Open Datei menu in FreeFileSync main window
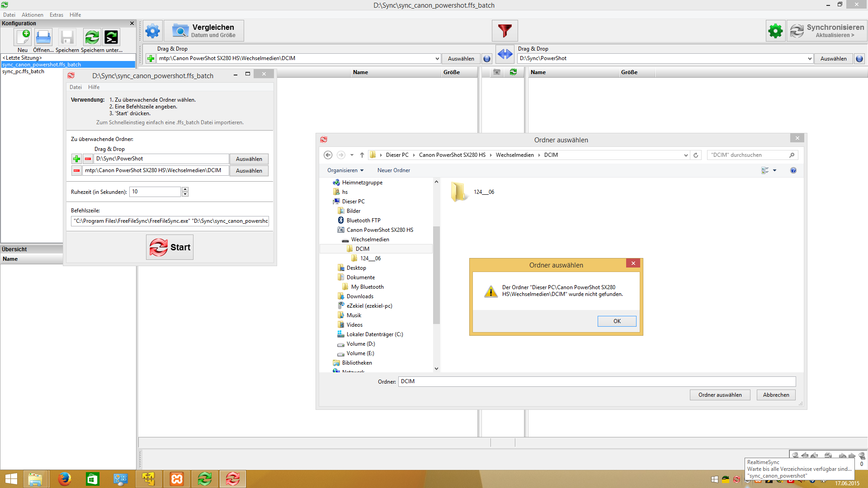 pyautogui.click(x=9, y=15)
